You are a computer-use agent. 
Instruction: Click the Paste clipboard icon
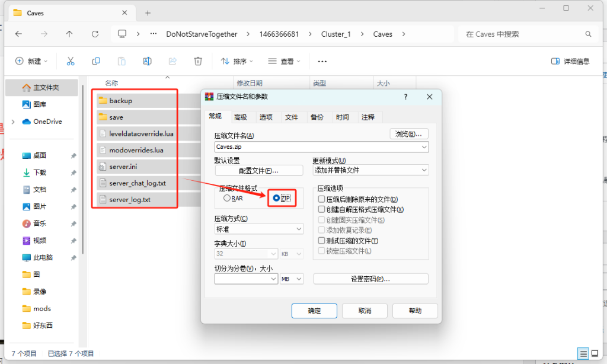(x=122, y=61)
